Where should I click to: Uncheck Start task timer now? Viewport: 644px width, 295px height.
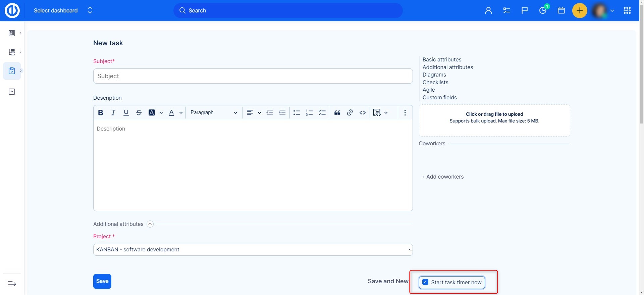pos(425,282)
